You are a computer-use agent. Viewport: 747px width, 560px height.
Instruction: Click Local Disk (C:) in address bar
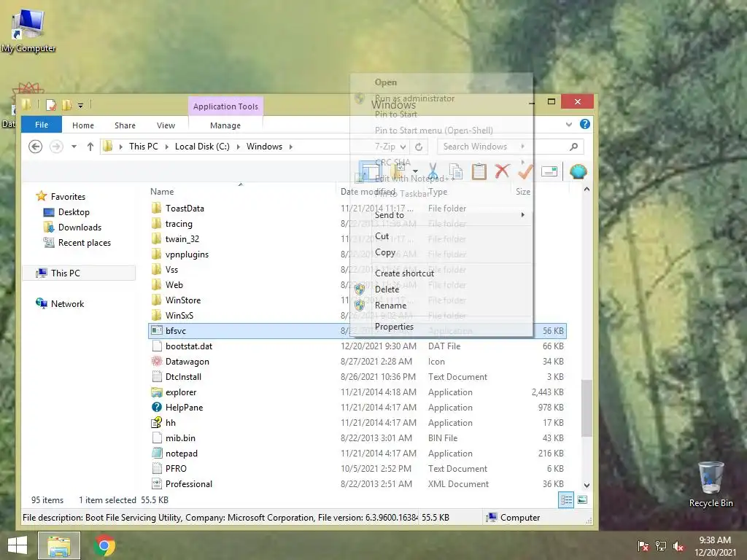[202, 147]
